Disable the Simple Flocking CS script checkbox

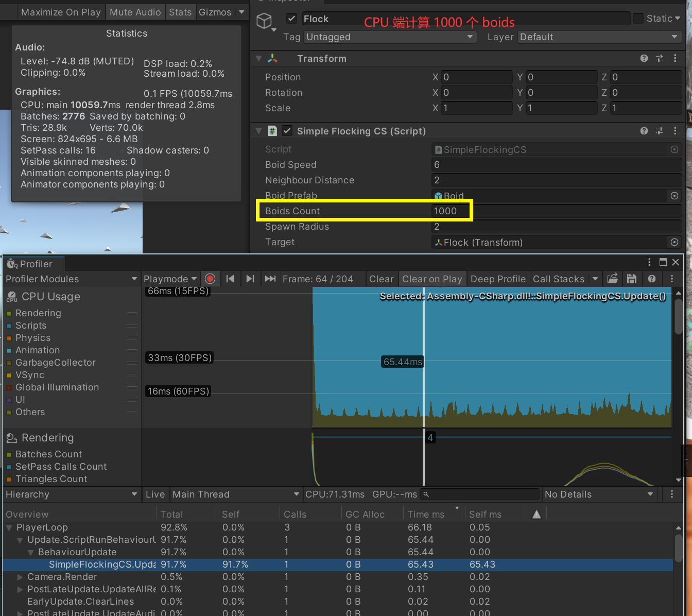tap(287, 131)
